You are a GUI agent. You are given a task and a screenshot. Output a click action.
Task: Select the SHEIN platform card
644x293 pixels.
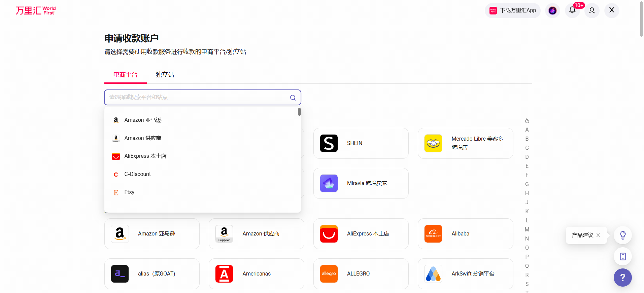click(x=361, y=143)
